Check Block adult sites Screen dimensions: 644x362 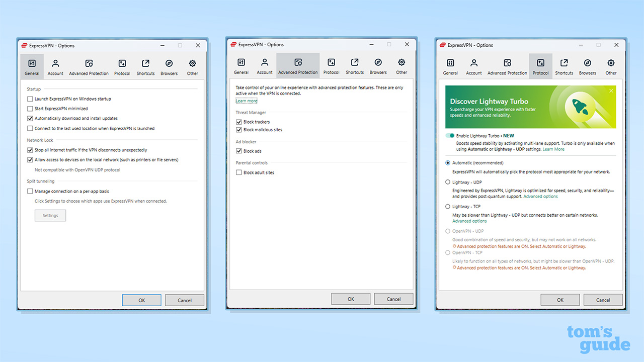(239, 172)
